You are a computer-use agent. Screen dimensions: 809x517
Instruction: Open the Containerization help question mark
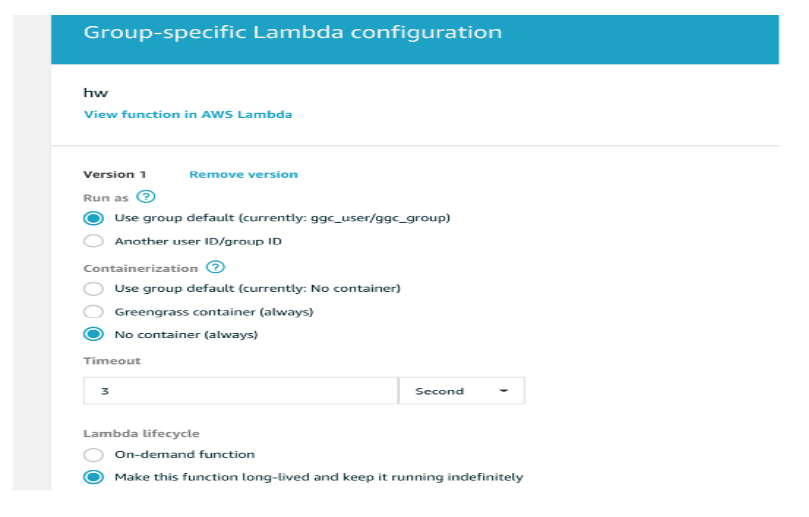coord(216,267)
